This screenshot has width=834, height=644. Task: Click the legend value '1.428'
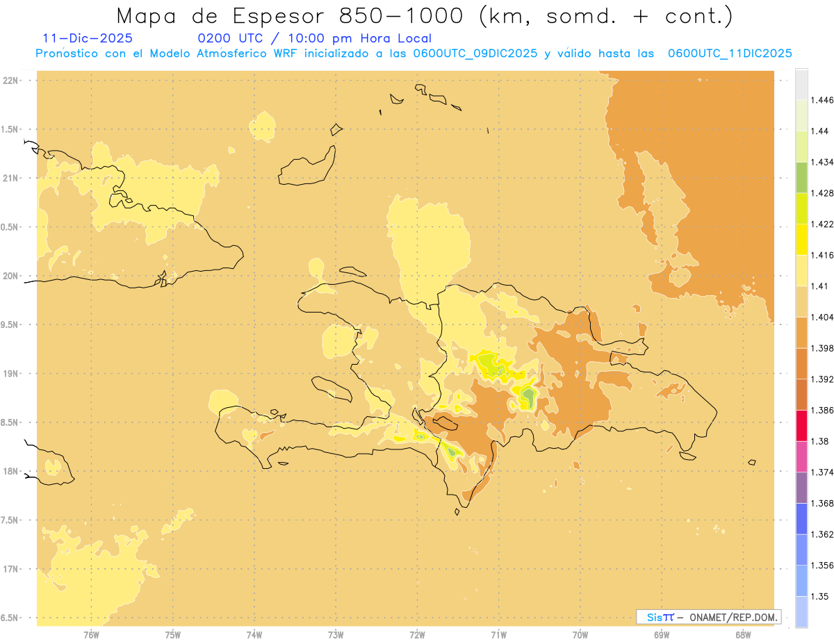click(823, 193)
